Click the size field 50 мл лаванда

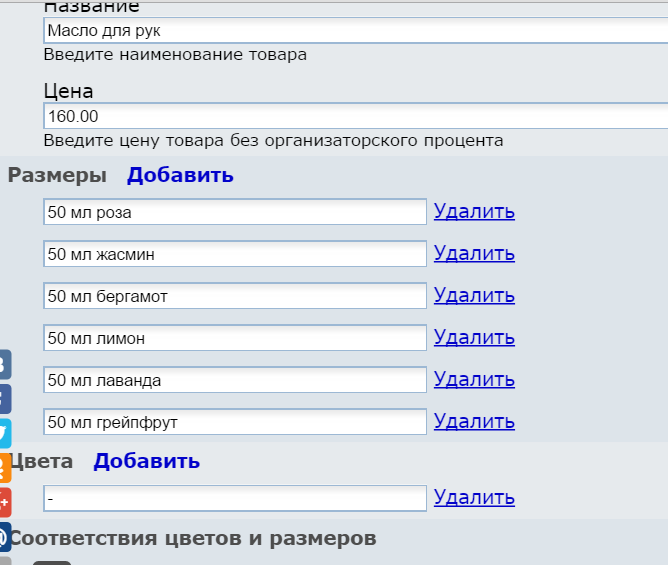(x=235, y=380)
